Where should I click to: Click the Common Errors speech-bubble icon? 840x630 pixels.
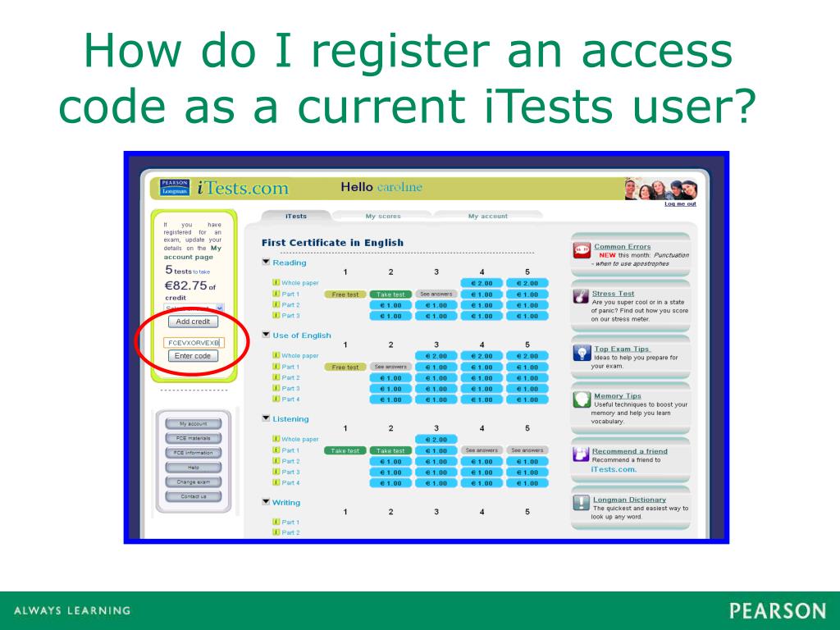(x=582, y=250)
